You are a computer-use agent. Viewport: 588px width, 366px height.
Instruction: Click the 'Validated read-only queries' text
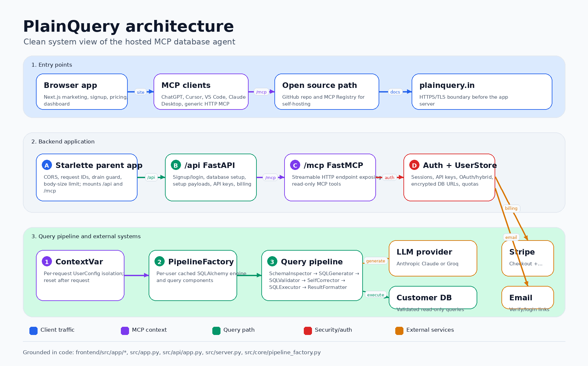430,309
